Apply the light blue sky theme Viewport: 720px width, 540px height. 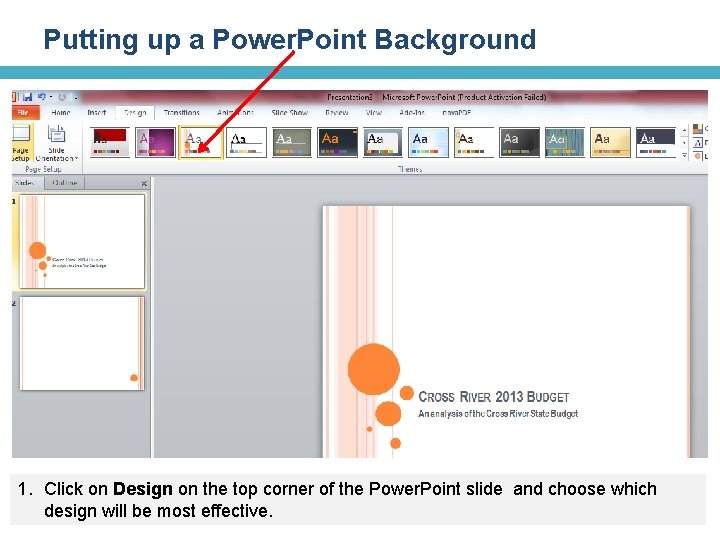click(x=428, y=142)
